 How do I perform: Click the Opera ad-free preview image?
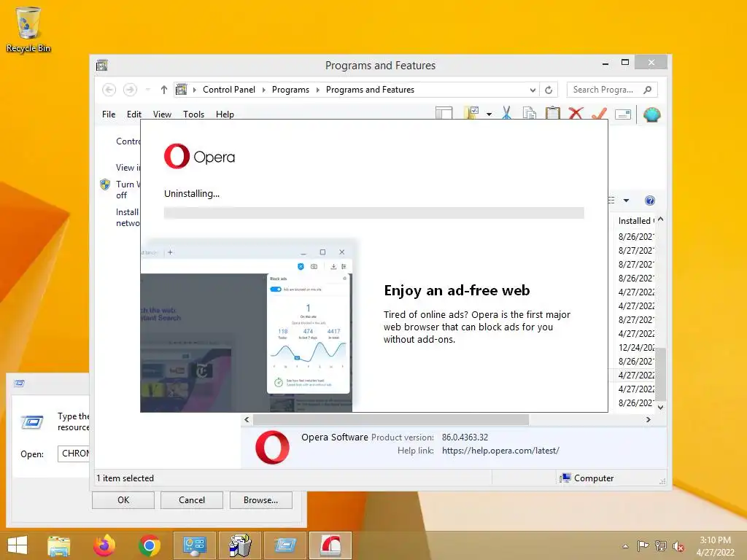pyautogui.click(x=248, y=325)
